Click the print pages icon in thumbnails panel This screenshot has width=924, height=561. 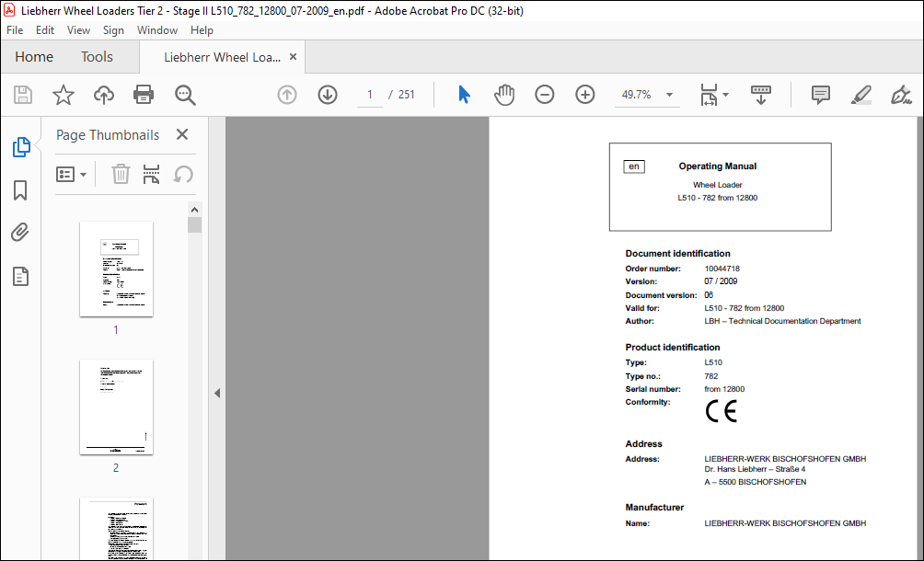pyautogui.click(x=152, y=174)
